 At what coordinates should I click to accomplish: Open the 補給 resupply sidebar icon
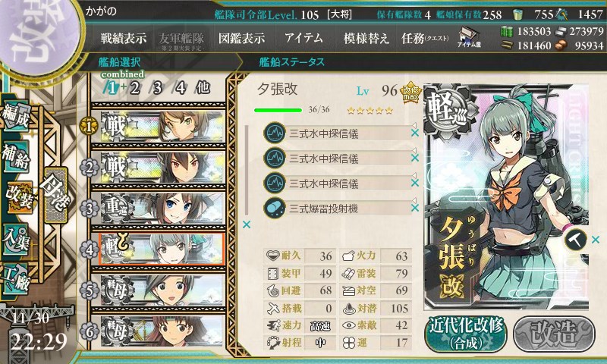point(16,156)
